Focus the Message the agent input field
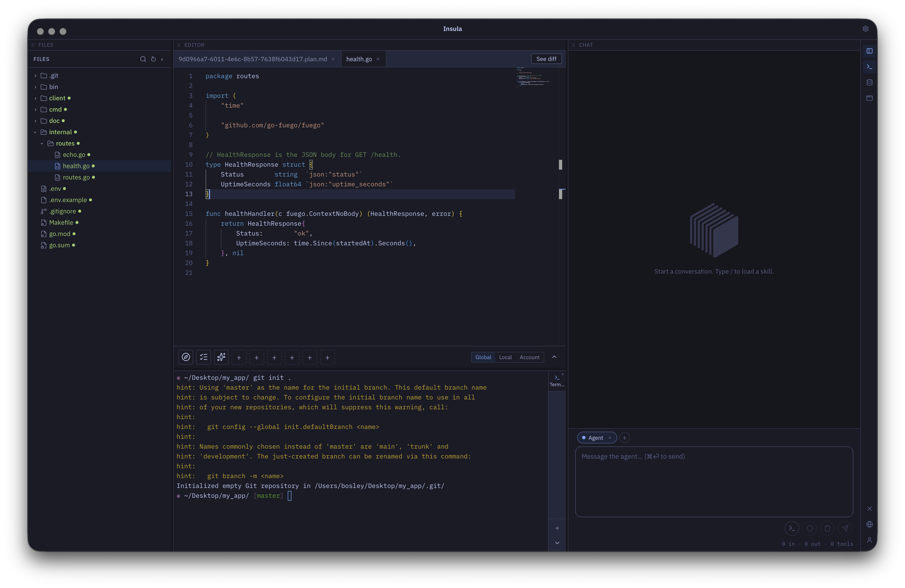 tap(714, 482)
